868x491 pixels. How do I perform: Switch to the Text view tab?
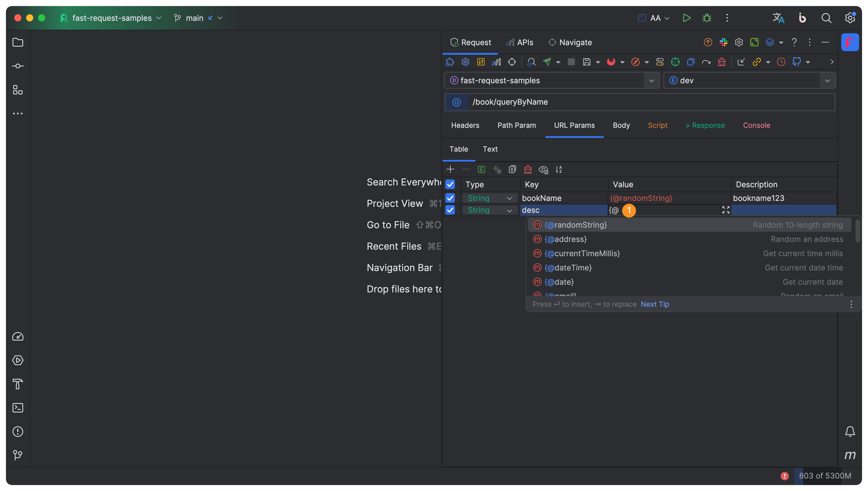click(490, 149)
